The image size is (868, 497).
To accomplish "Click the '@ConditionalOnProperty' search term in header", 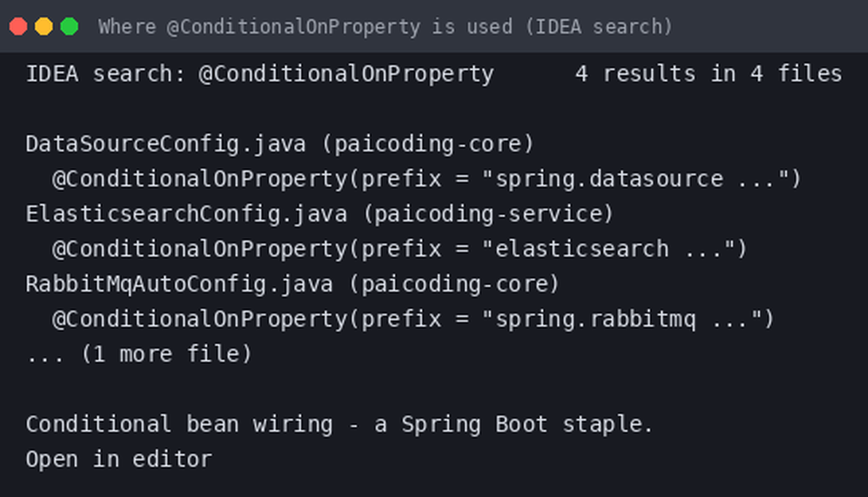I will (346, 74).
